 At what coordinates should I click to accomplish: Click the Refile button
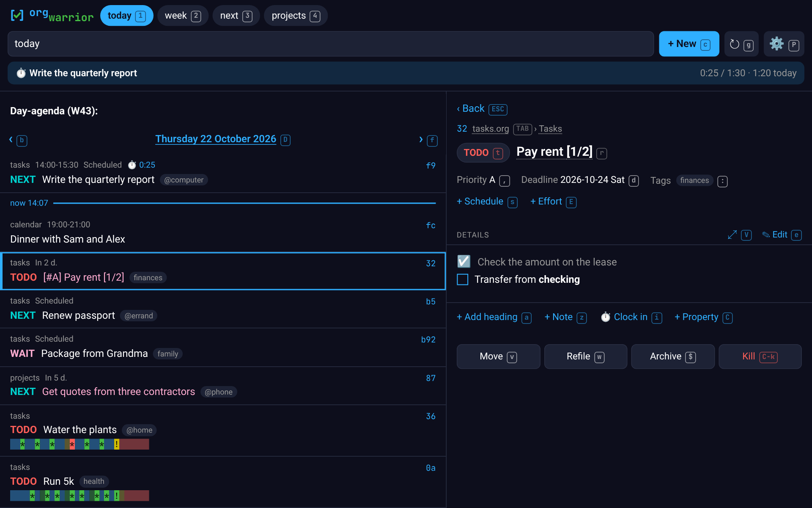coord(585,356)
